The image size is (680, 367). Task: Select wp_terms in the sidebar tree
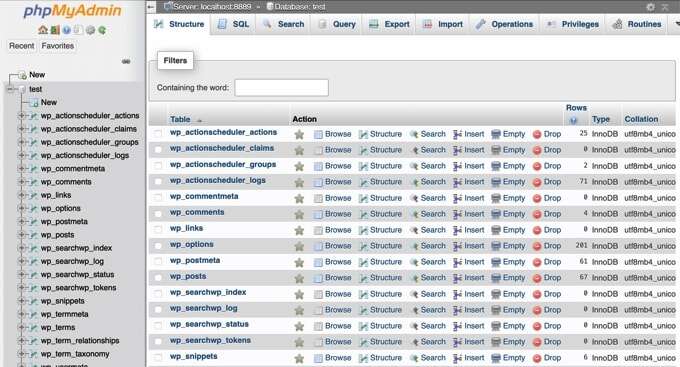point(58,328)
